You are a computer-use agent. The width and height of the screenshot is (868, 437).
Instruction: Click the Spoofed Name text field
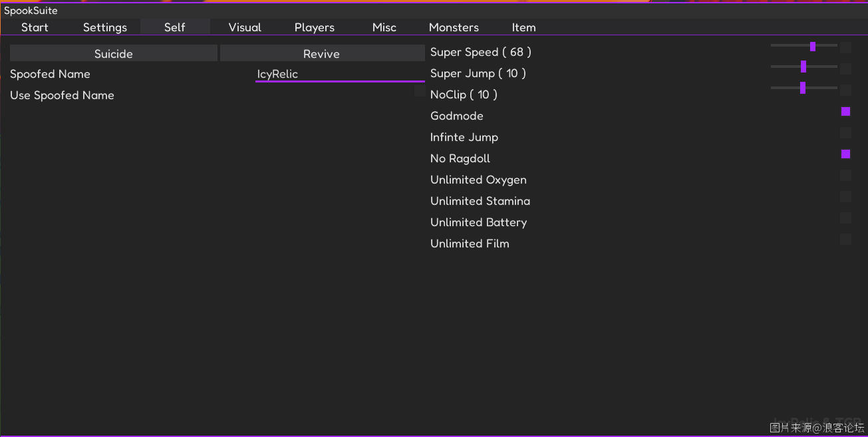[340, 74]
